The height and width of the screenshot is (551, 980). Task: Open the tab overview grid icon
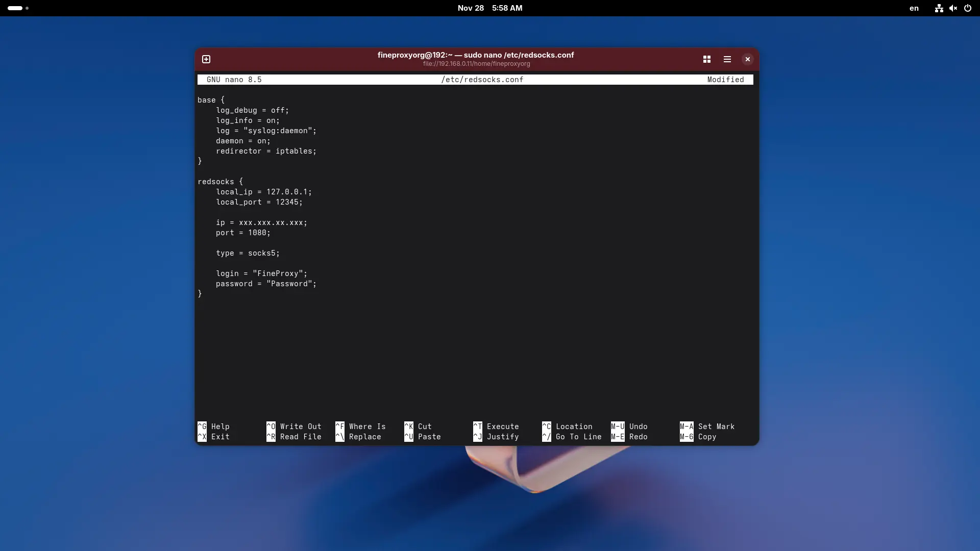tap(707, 59)
